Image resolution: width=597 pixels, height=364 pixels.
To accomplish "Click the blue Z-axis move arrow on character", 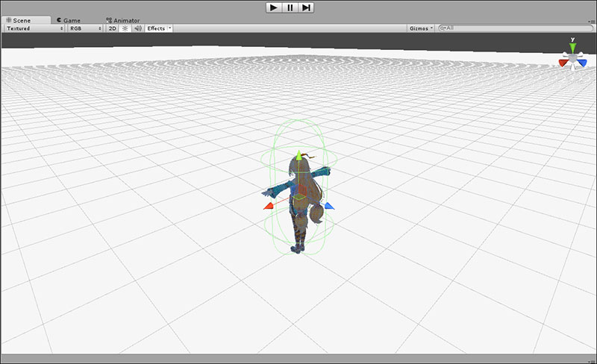I will [329, 206].
